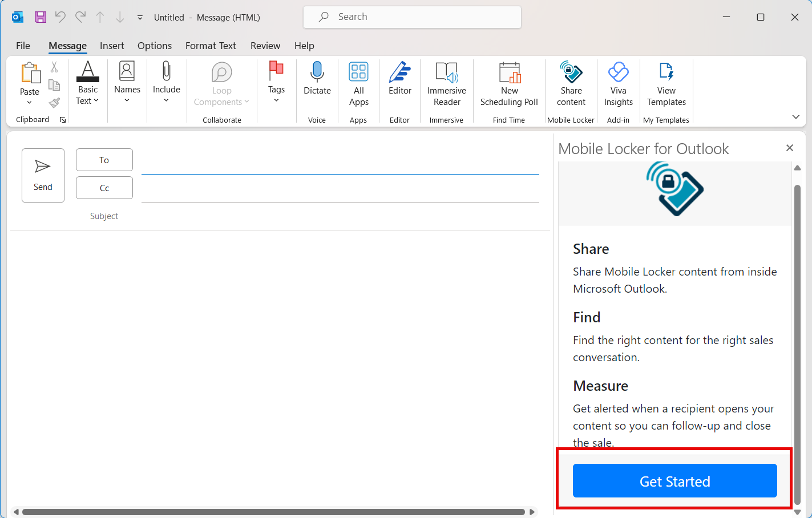Click the 'Measure' heading text
Image resolution: width=812 pixels, height=518 pixels.
tap(600, 386)
